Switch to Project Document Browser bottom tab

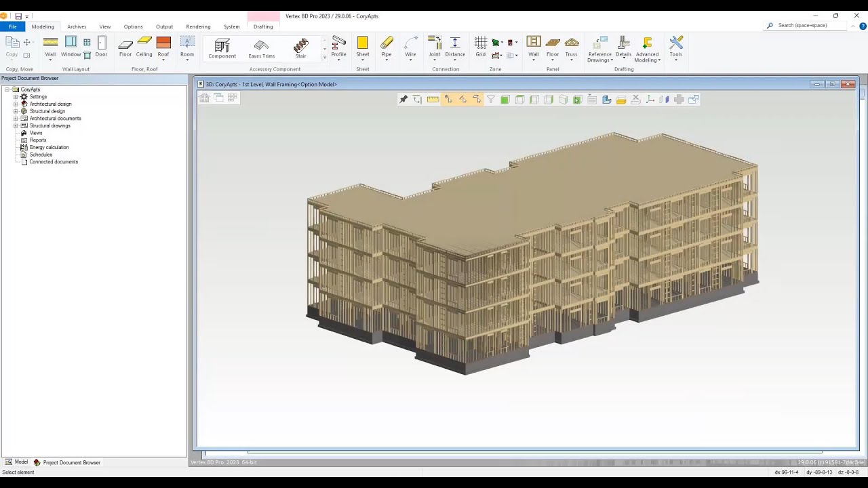point(67,462)
